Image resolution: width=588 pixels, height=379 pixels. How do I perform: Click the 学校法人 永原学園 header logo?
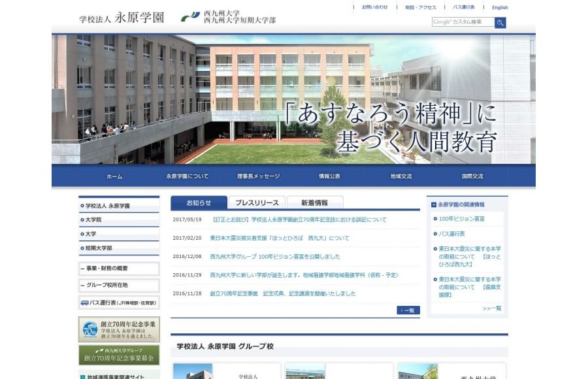[x=122, y=18]
